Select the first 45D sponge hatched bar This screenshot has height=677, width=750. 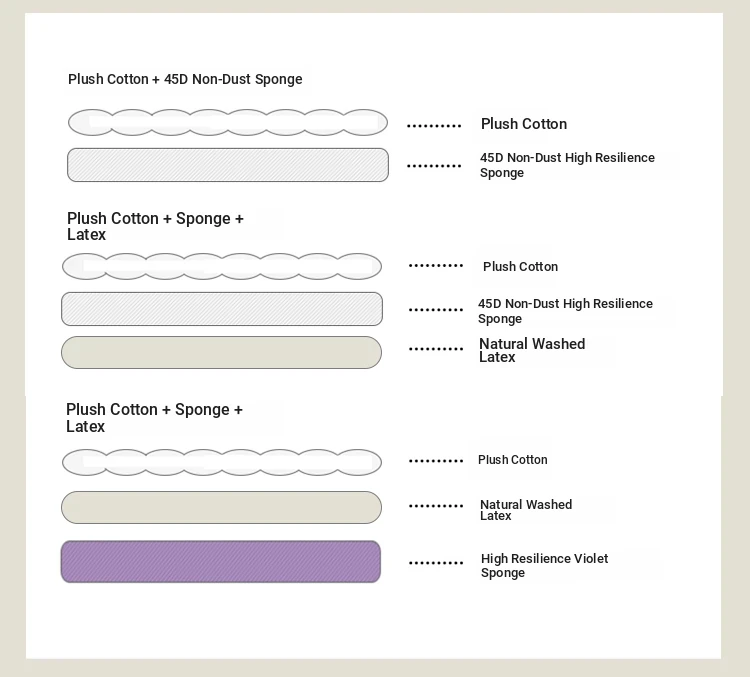coord(228,165)
